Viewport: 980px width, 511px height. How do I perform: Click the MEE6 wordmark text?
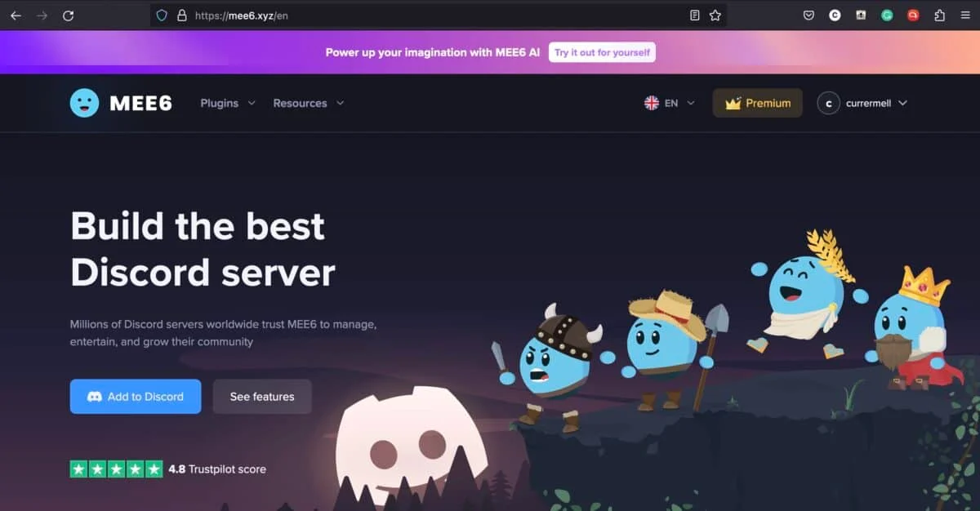(x=140, y=104)
